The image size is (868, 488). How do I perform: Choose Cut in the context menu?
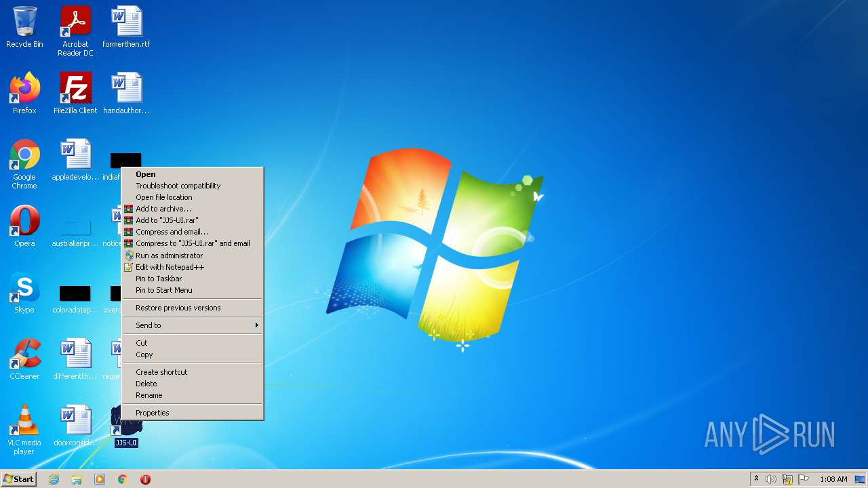[193, 343]
